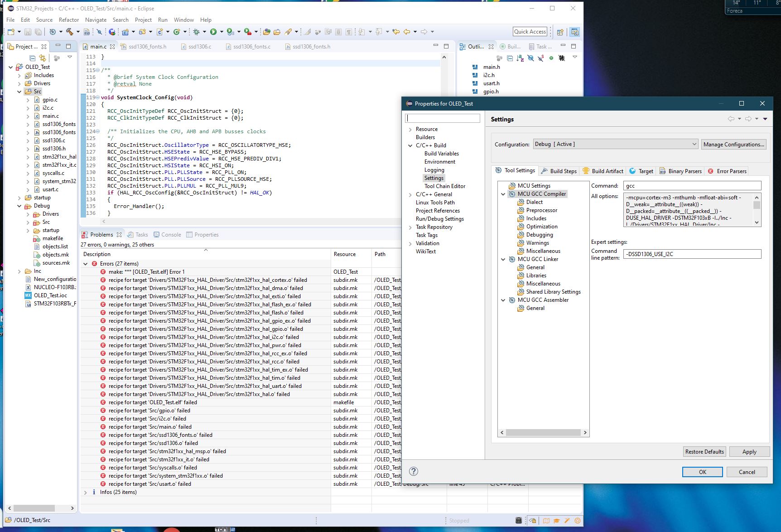Collapse the Src folder in Project Explorer
Viewport: 781px width, 532px height.
point(19,92)
